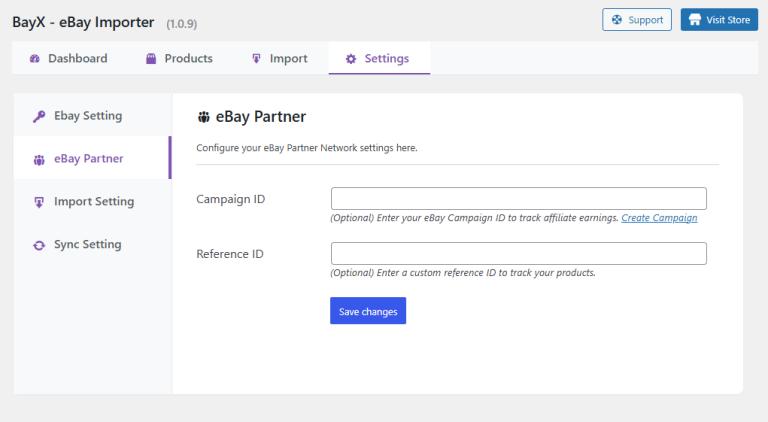Viewport: 768px width, 422px height.
Task: Click the Products shopping bag icon
Action: [151, 59]
